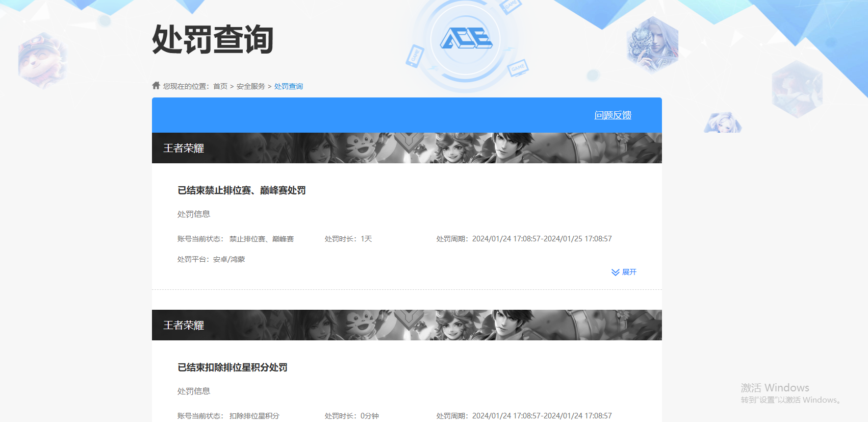The width and height of the screenshot is (868, 422).
Task: Click the 处罚查询 page title
Action: [213, 39]
